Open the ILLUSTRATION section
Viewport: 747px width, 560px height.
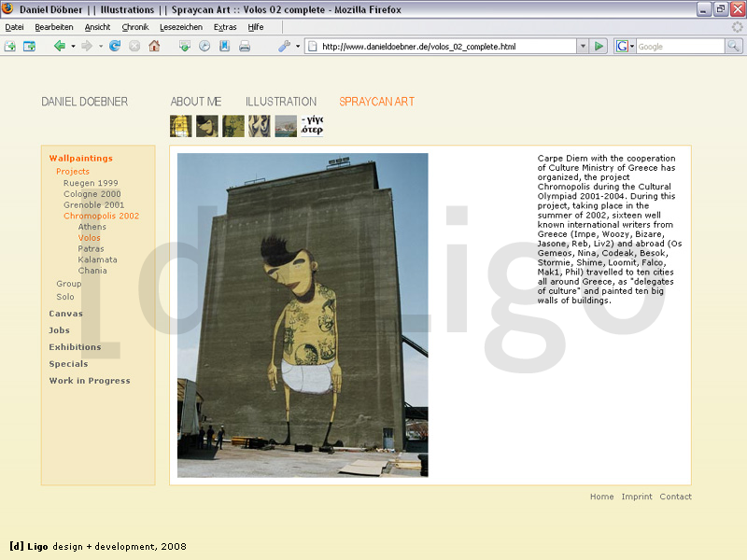[281, 102]
